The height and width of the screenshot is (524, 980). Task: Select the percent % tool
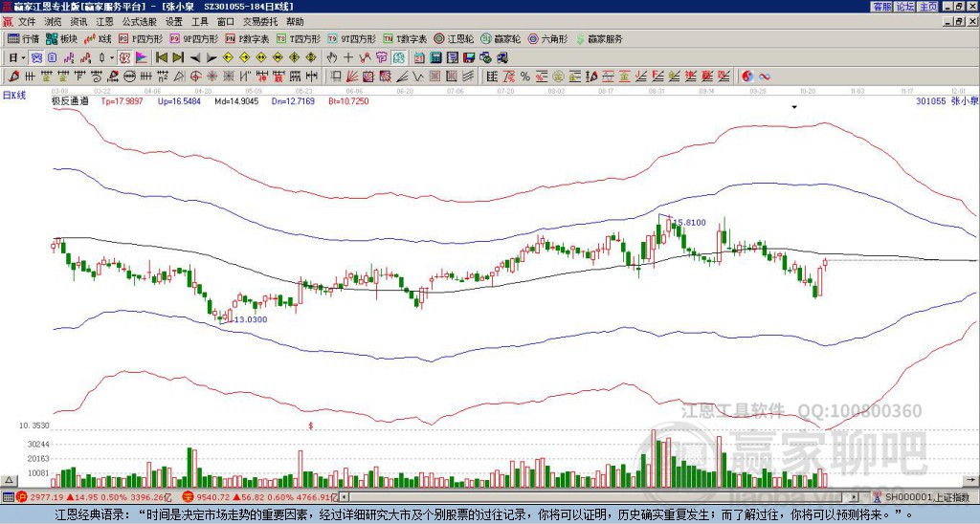525,76
